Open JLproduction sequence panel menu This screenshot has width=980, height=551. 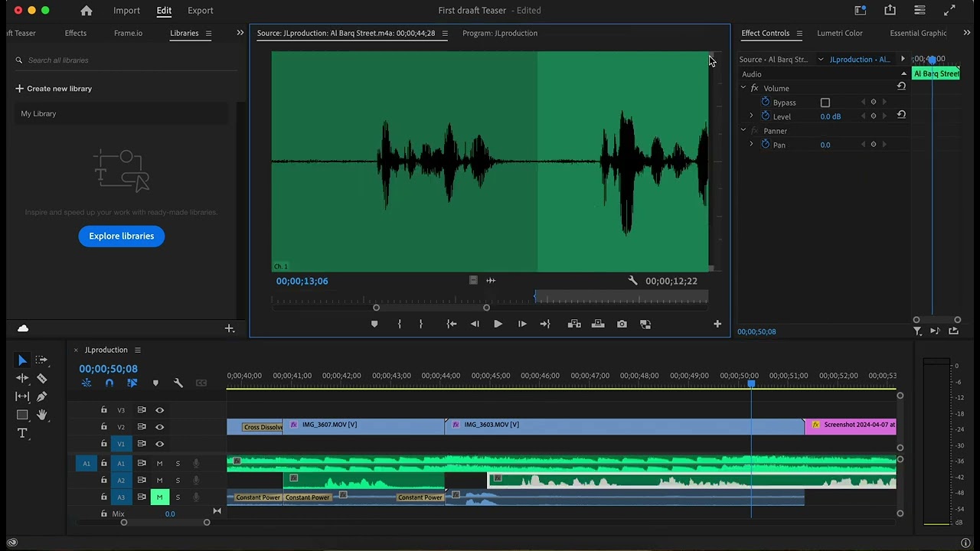(x=138, y=350)
